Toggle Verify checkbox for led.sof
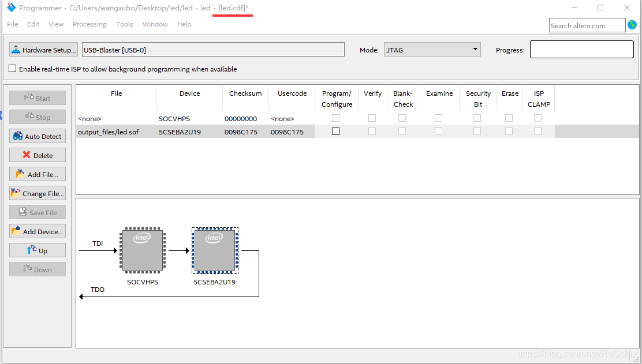 [372, 132]
